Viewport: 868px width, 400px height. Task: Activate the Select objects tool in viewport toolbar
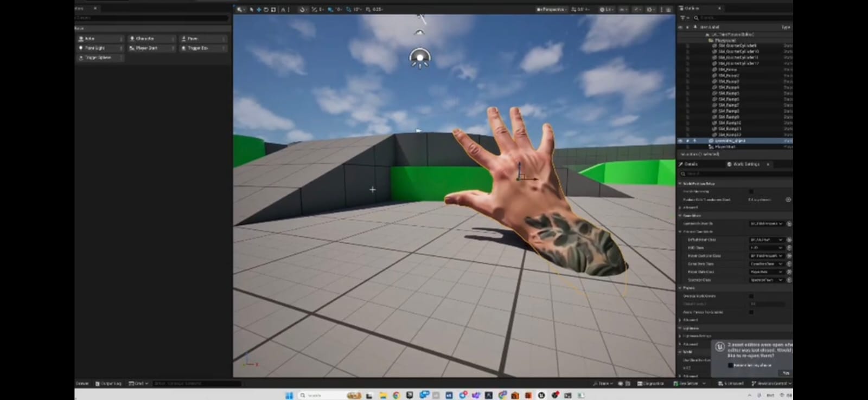(251, 9)
